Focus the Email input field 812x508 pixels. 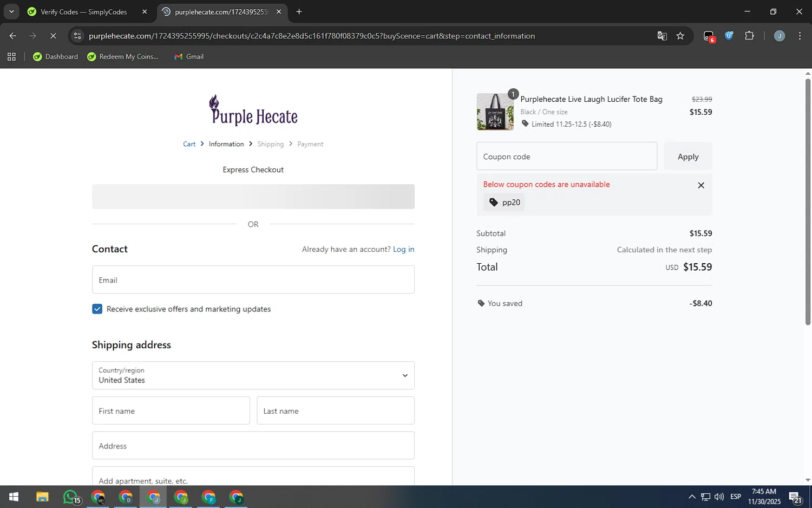pyautogui.click(x=253, y=279)
